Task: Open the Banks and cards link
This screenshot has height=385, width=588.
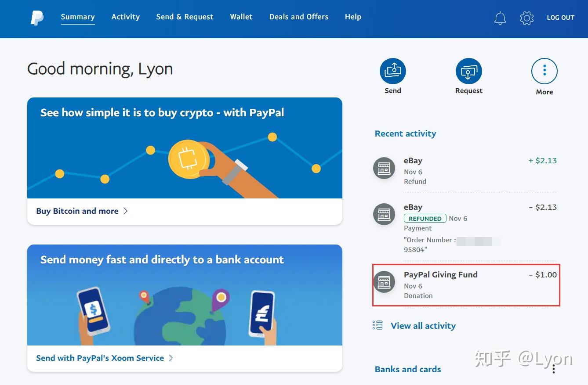Action: coord(408,369)
